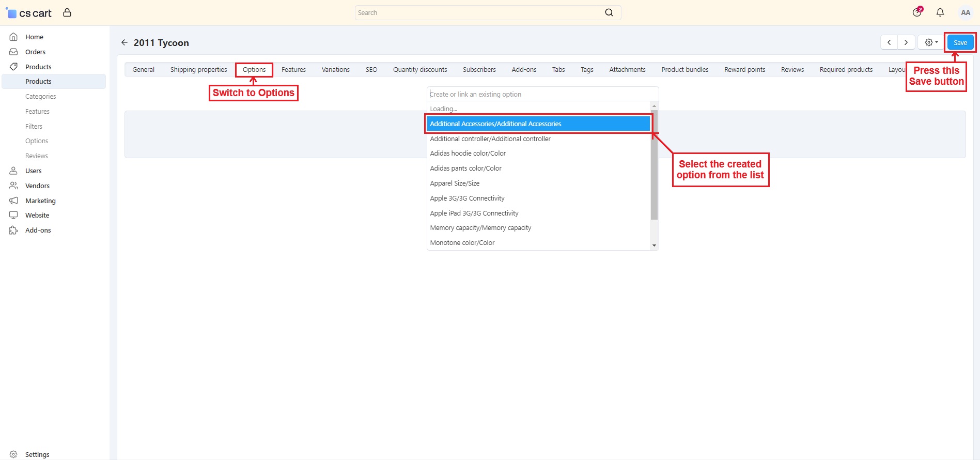The image size is (980, 460).
Task: Go to previous product with left chevron
Action: (889, 42)
